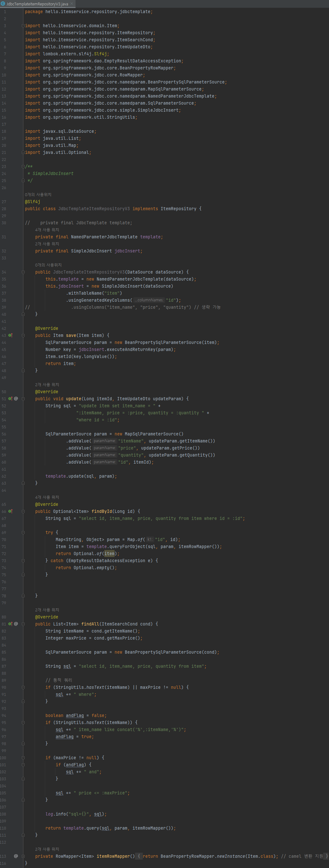The image size is (329, 868).
Task: Collapse the if (maxPrice != null) block
Action: [23, 758]
